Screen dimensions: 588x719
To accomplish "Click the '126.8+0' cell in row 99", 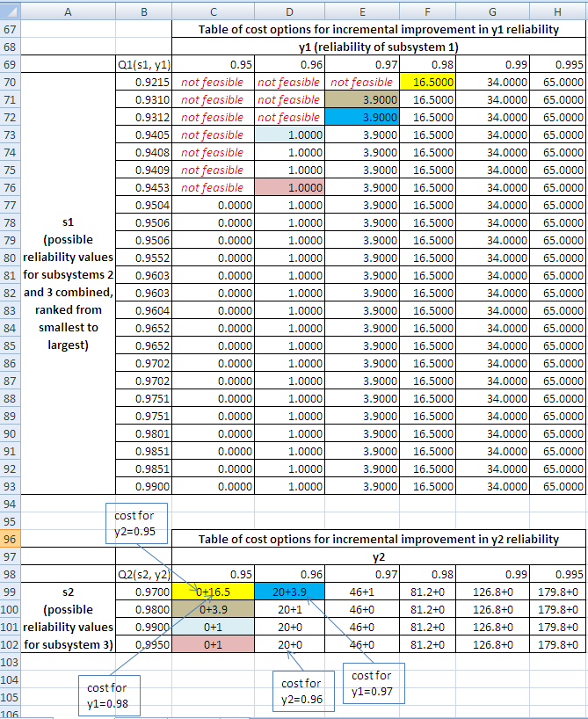I will [492, 592].
